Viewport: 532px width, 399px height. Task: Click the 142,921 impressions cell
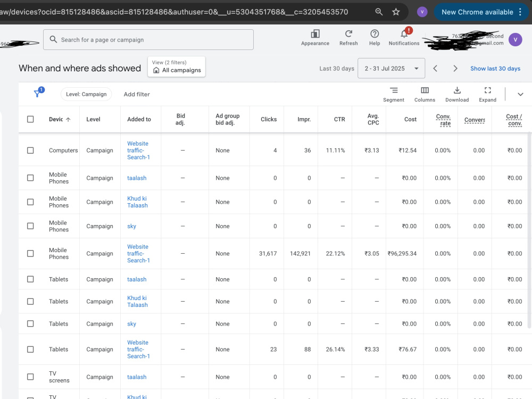(300, 253)
